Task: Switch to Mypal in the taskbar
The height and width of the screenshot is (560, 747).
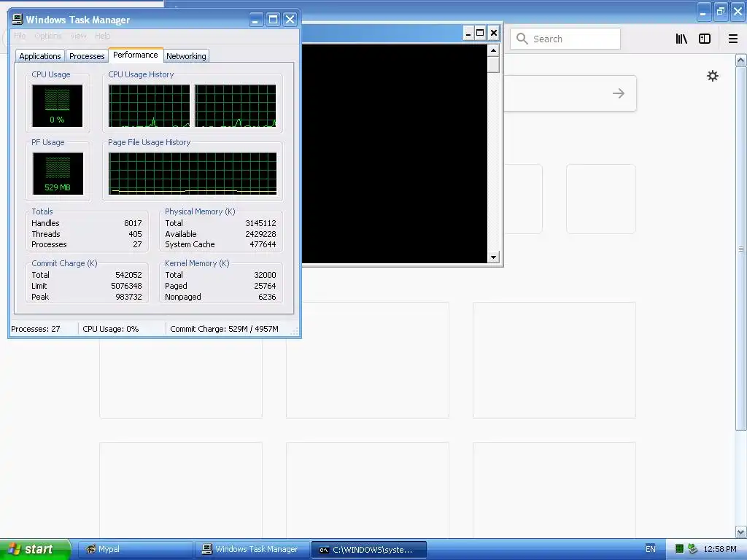Action: [x=135, y=550]
